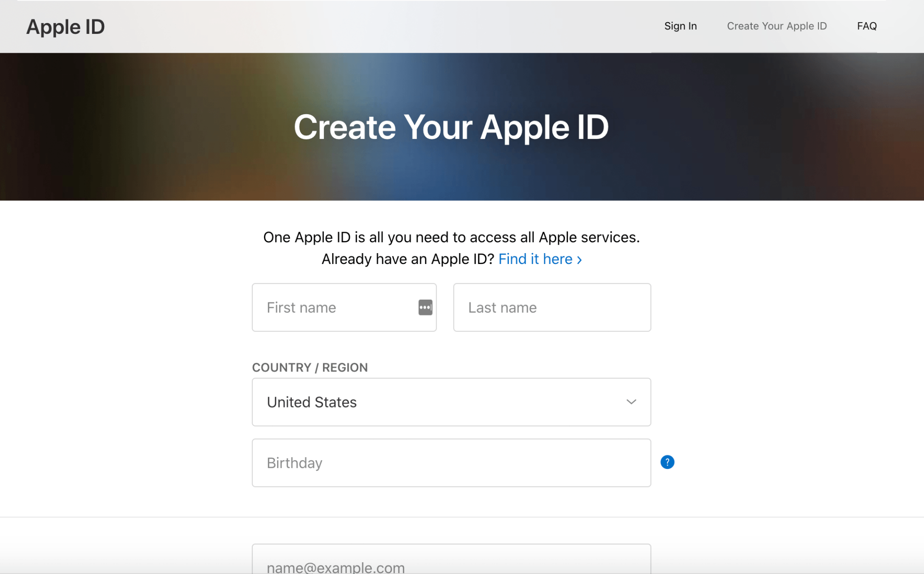Switch to the Create Your Apple ID nav item
The image size is (924, 574).
[776, 26]
